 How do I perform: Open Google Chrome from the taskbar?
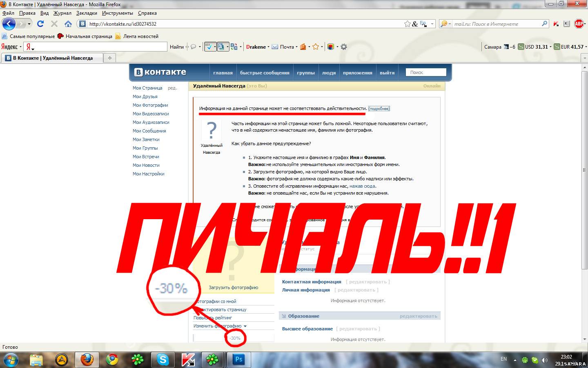pos(112,360)
